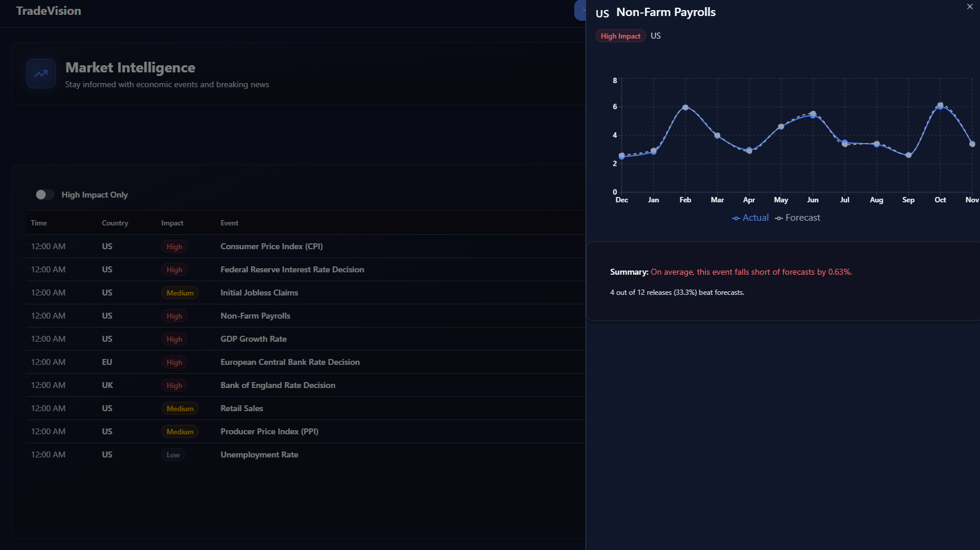
Task: Close the Non-Farm Payrolls detail panel
Action: click(969, 7)
